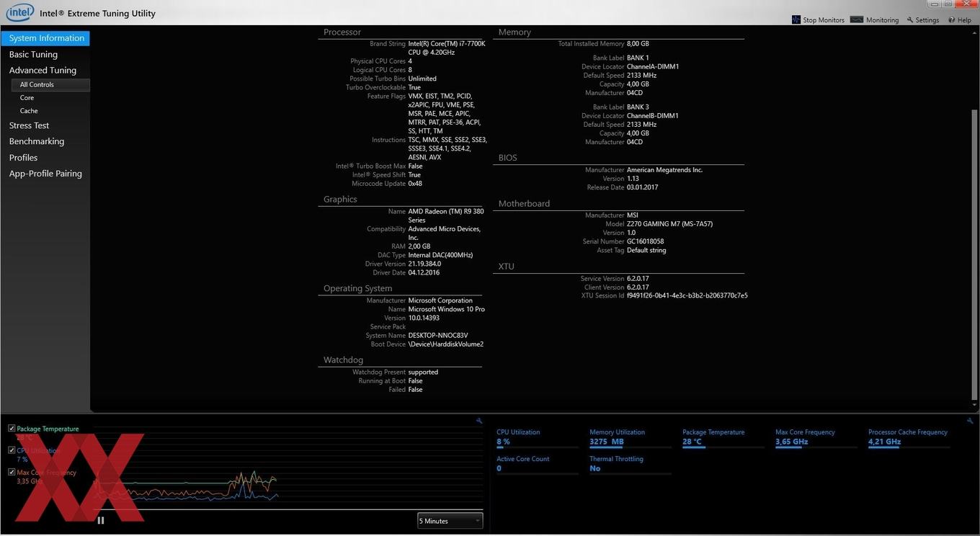Click the Operating System section heading
This screenshot has width=980, height=536.
(358, 289)
